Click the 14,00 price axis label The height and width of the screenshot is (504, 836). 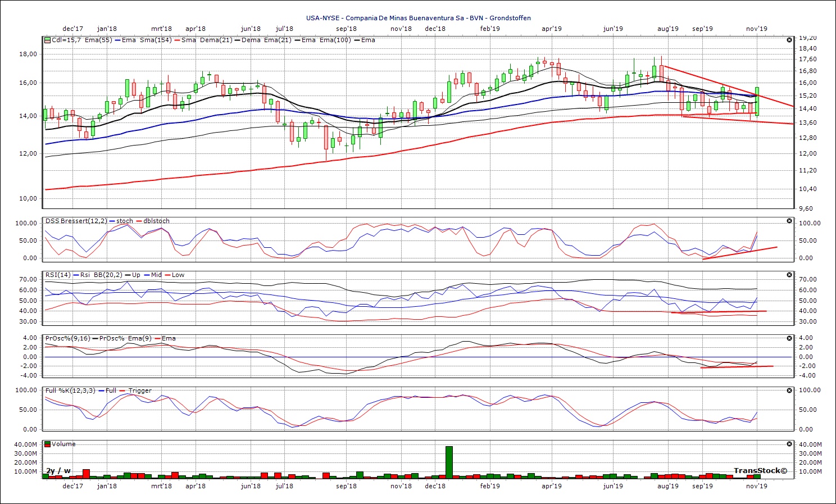[28, 116]
